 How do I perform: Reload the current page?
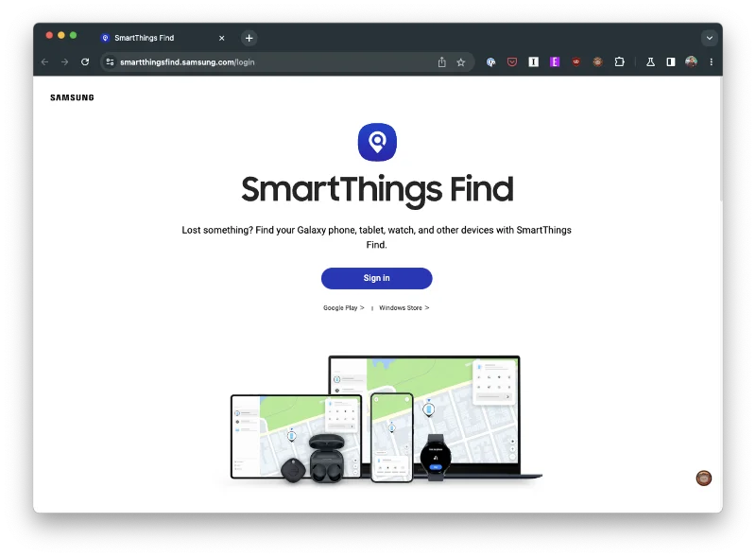(85, 62)
